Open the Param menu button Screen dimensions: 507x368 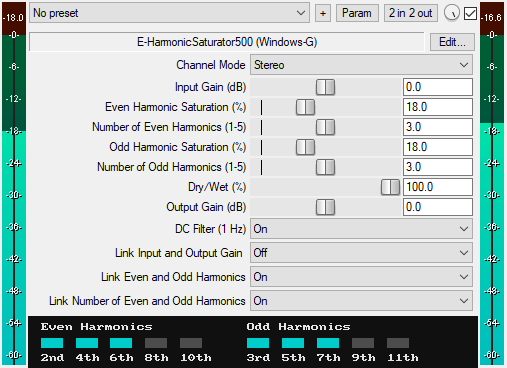point(357,13)
